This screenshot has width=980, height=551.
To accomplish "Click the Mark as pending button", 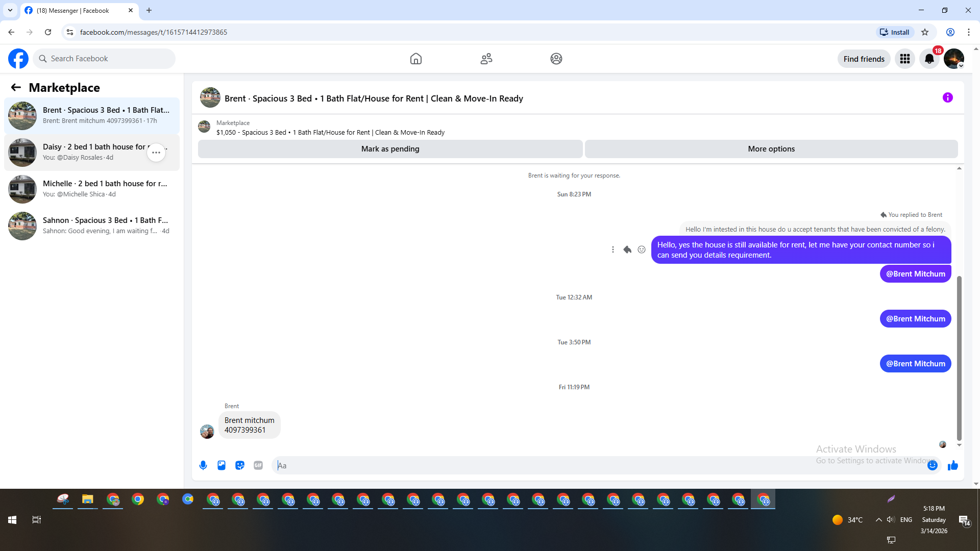I will [390, 149].
